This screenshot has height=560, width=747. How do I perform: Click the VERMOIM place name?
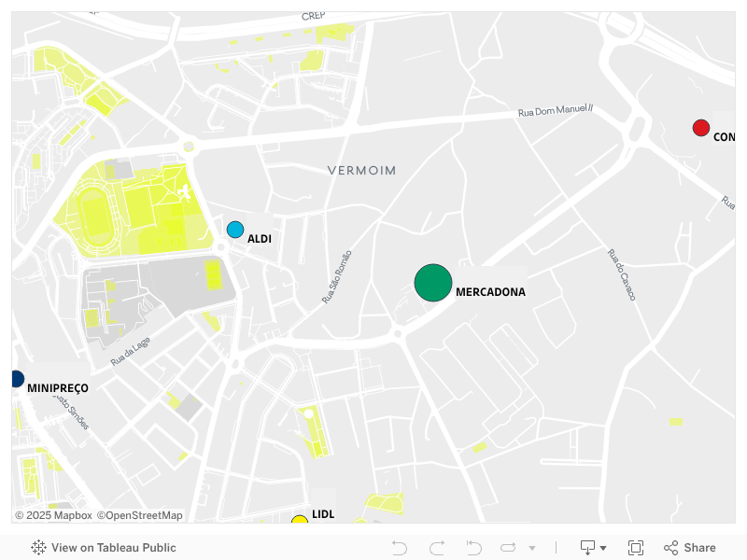[362, 171]
